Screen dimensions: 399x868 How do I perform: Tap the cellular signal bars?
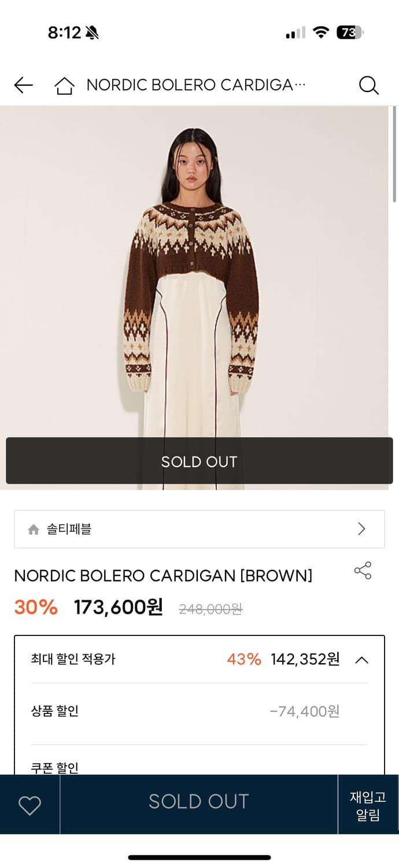pyautogui.click(x=295, y=33)
